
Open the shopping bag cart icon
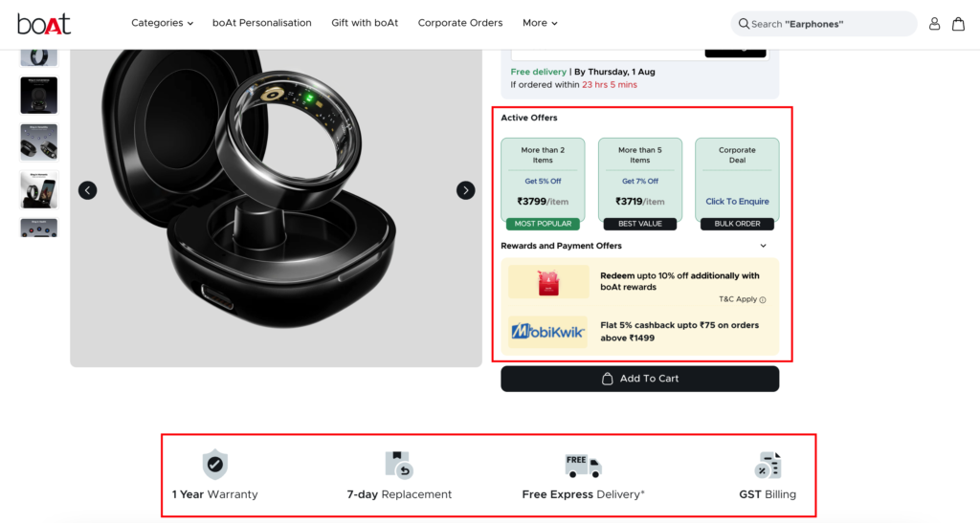coord(958,24)
